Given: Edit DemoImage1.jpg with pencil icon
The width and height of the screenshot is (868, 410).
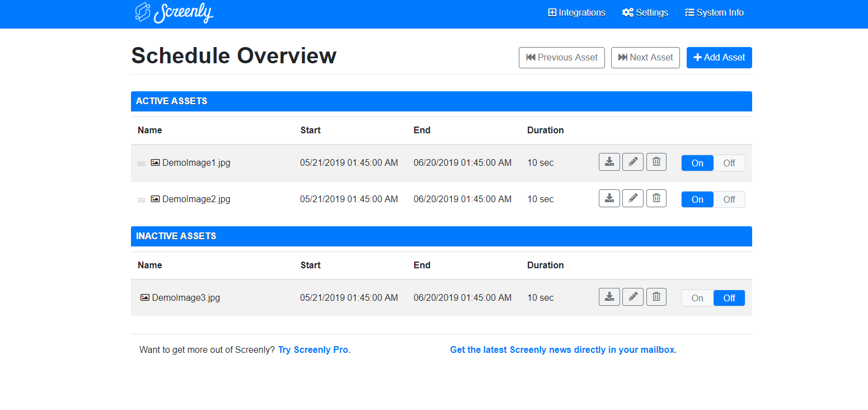Looking at the screenshot, I should click(633, 162).
